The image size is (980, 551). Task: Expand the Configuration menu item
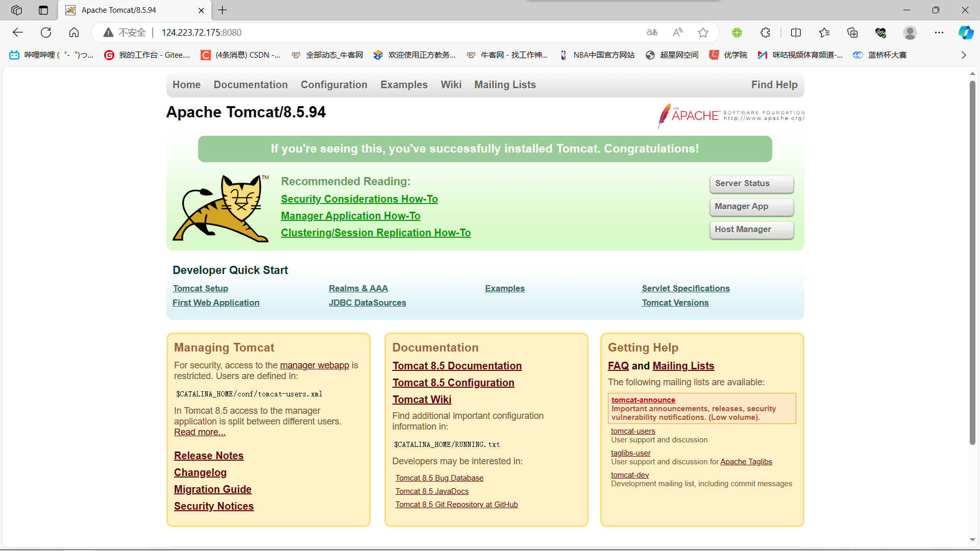point(334,85)
